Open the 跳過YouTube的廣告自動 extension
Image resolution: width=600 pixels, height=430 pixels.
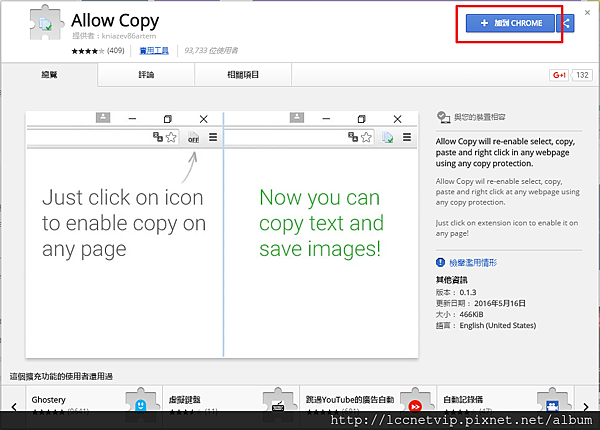click(347, 398)
